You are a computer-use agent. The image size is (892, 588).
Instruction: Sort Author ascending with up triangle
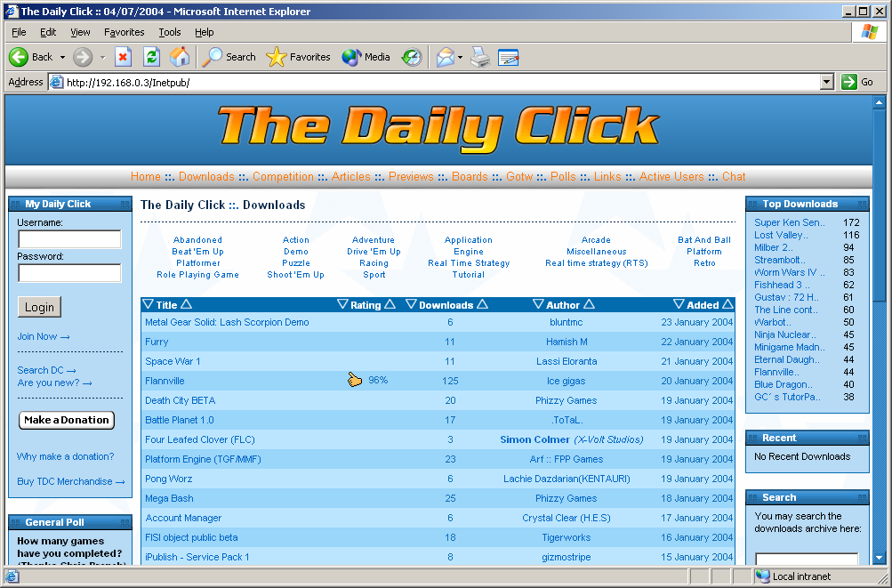[589, 304]
